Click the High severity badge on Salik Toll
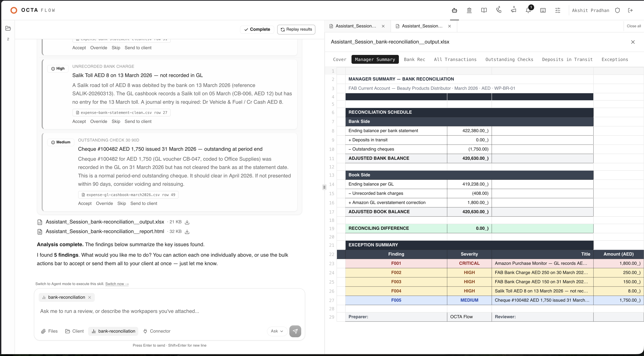The width and height of the screenshot is (644, 356). 58,69
